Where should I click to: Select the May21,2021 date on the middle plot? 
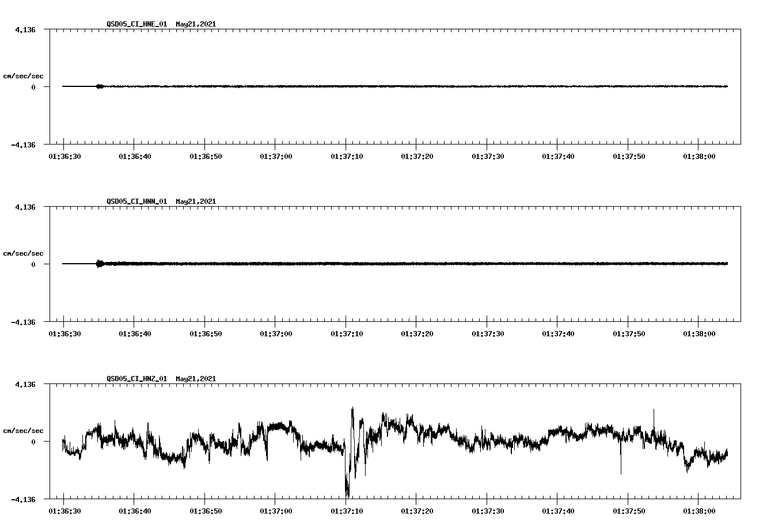coord(195,202)
